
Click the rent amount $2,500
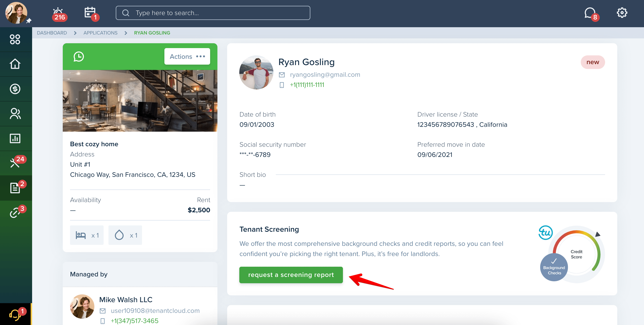(199, 210)
